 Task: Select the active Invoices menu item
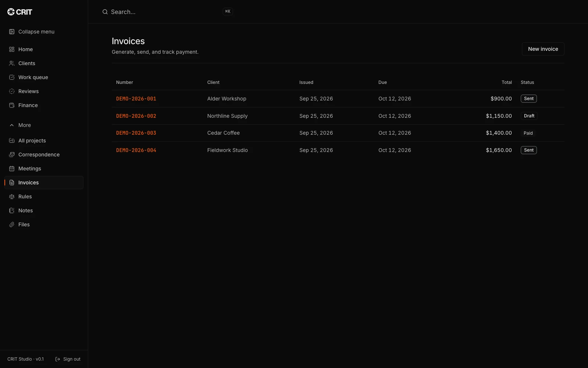pyautogui.click(x=44, y=183)
